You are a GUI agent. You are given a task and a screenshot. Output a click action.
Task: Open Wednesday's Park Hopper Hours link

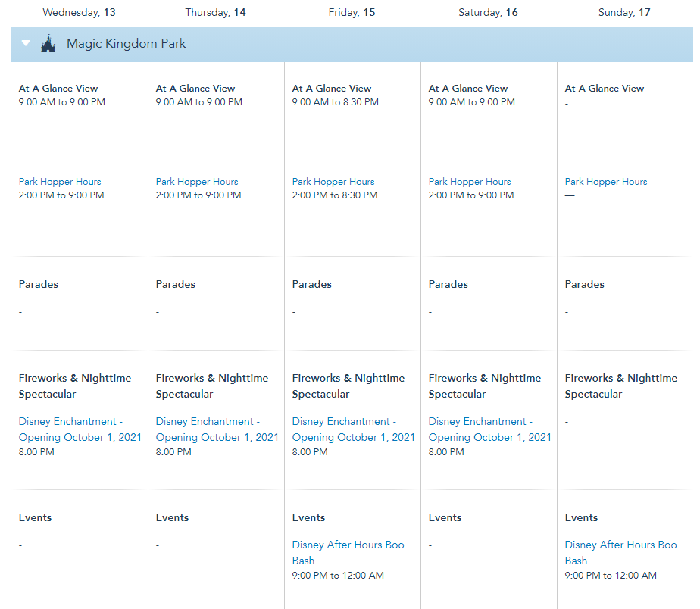(x=60, y=182)
